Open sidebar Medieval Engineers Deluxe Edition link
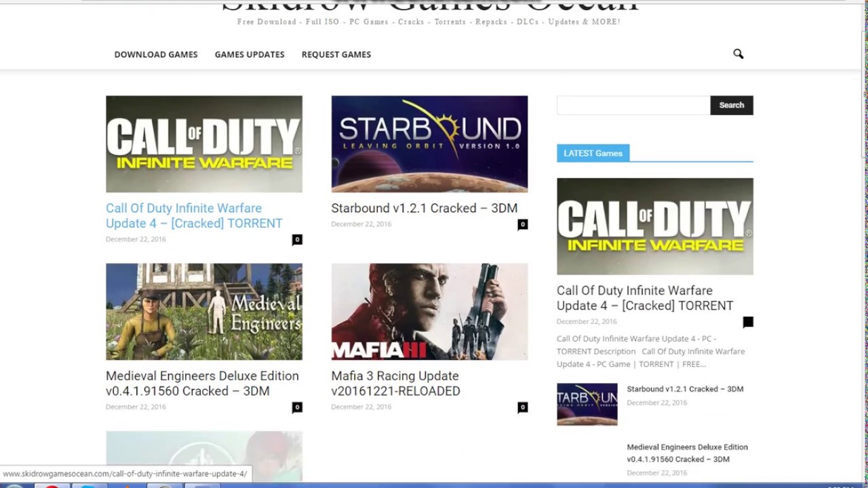 pos(688,453)
